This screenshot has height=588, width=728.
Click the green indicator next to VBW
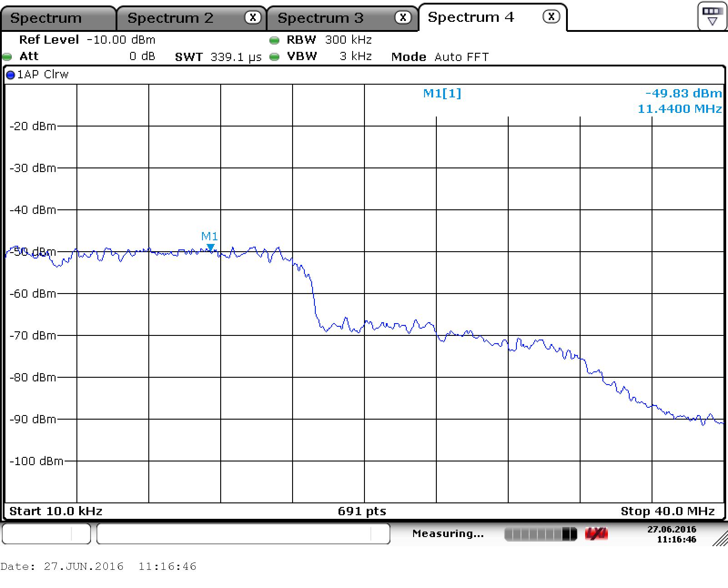point(274,57)
